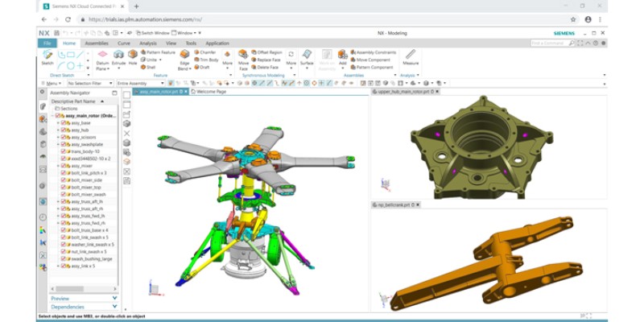
Task: Toggle assy_swashplate visibility checkbox
Action: (64, 144)
